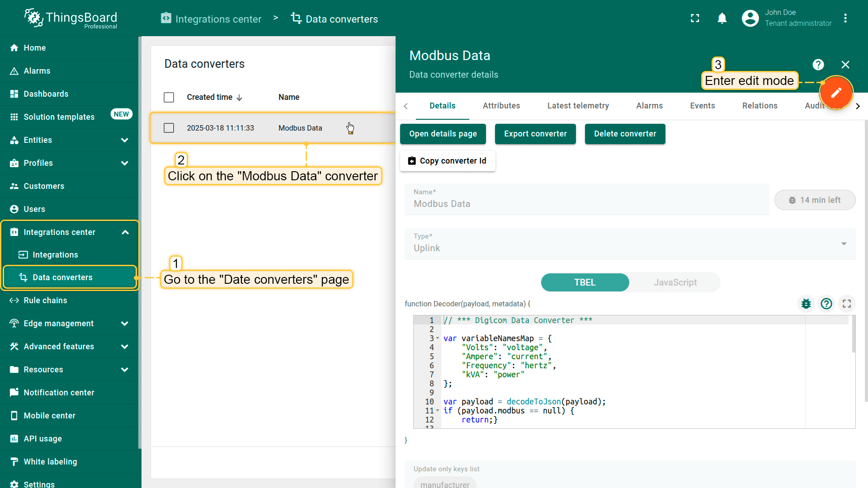
Task: Check the select-all header checkbox
Action: click(169, 97)
